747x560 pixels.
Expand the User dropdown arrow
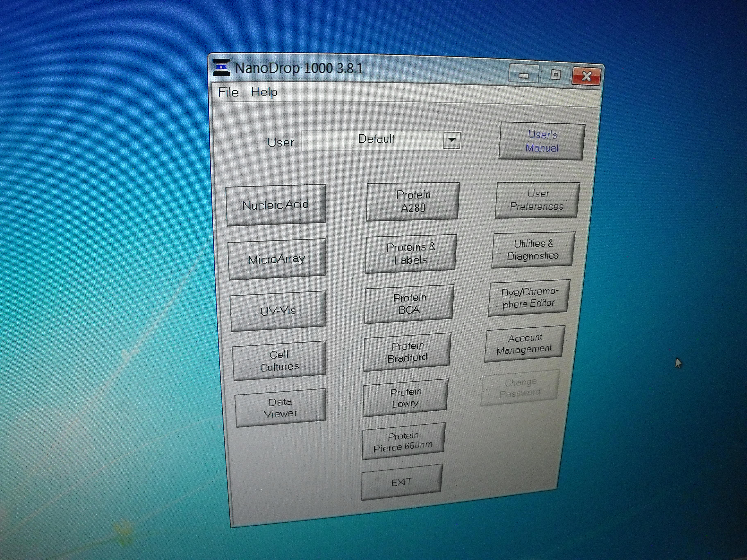pyautogui.click(x=452, y=140)
